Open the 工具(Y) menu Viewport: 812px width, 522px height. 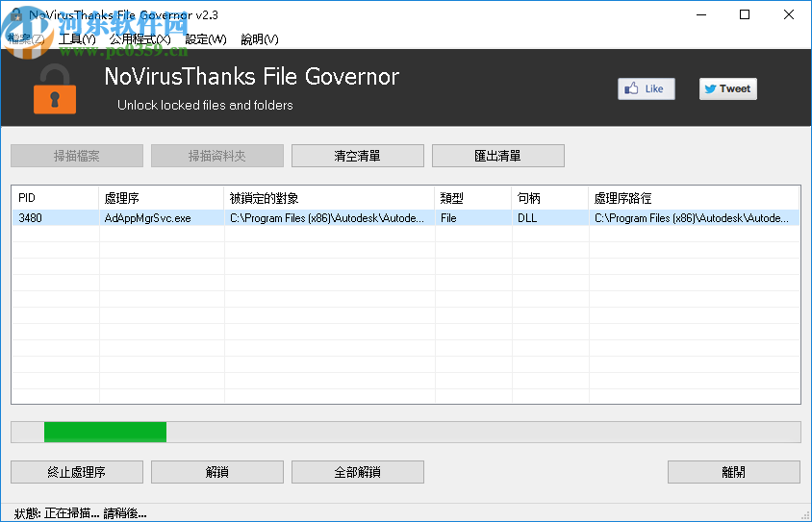pos(77,38)
